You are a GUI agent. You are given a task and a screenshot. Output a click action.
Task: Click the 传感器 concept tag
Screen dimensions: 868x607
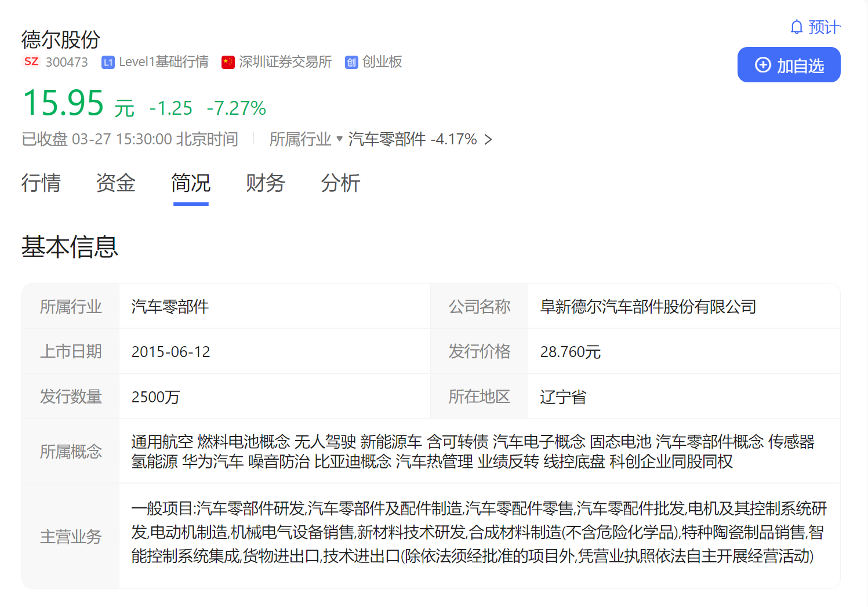(791, 442)
